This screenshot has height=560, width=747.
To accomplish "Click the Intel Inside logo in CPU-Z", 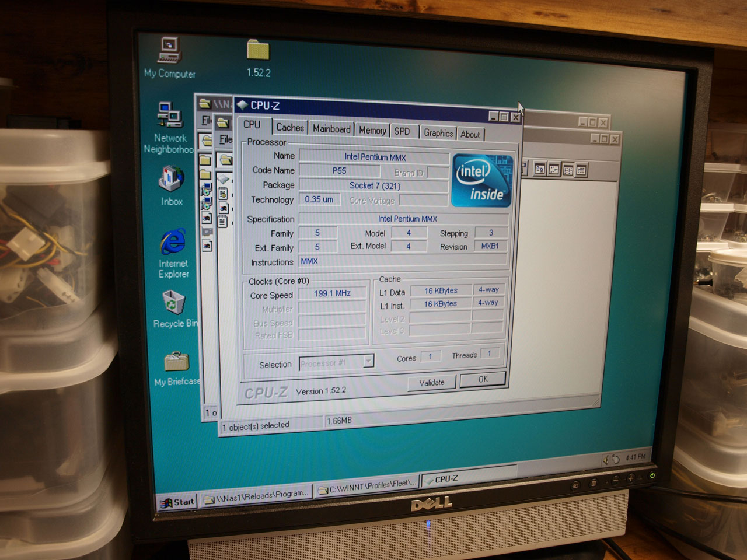I will [483, 181].
